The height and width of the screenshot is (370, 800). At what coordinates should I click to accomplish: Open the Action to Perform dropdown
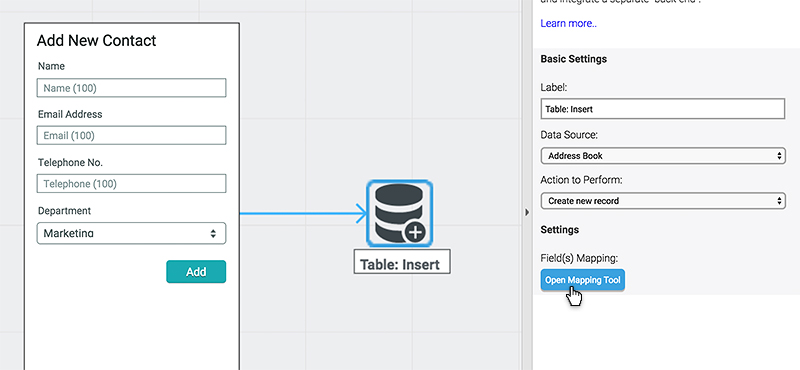(x=662, y=201)
